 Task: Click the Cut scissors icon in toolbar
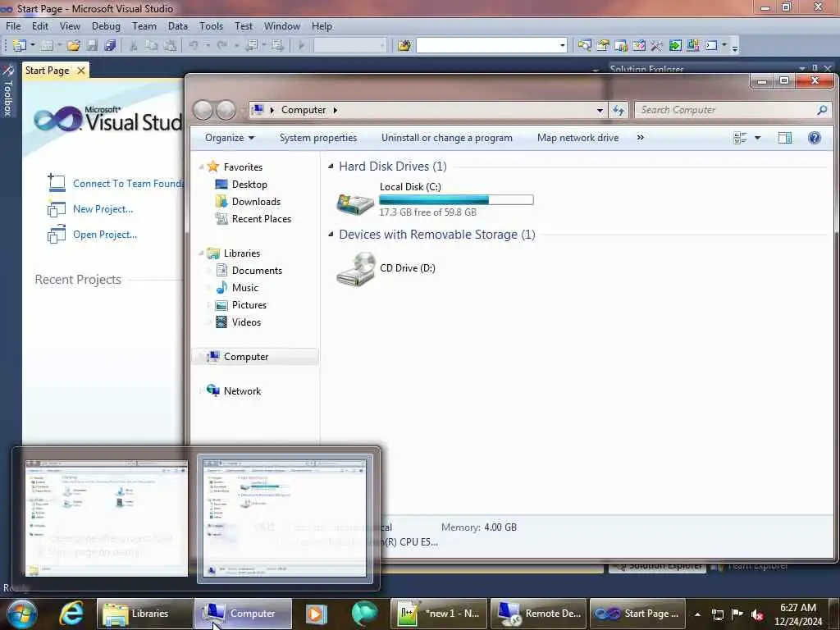point(134,46)
